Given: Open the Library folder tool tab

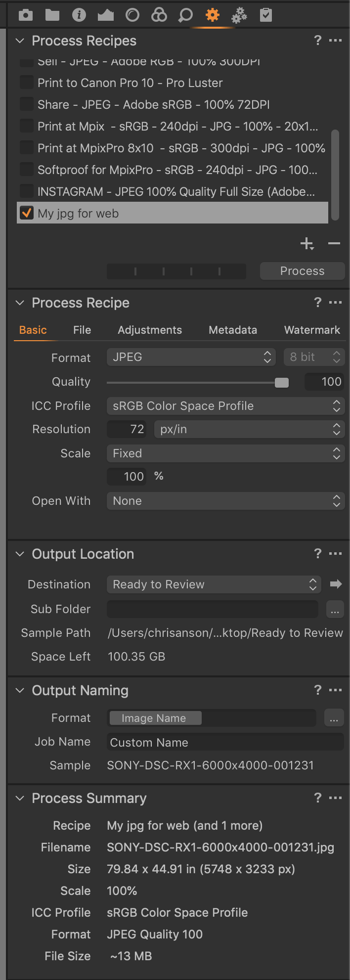Looking at the screenshot, I should (52, 15).
